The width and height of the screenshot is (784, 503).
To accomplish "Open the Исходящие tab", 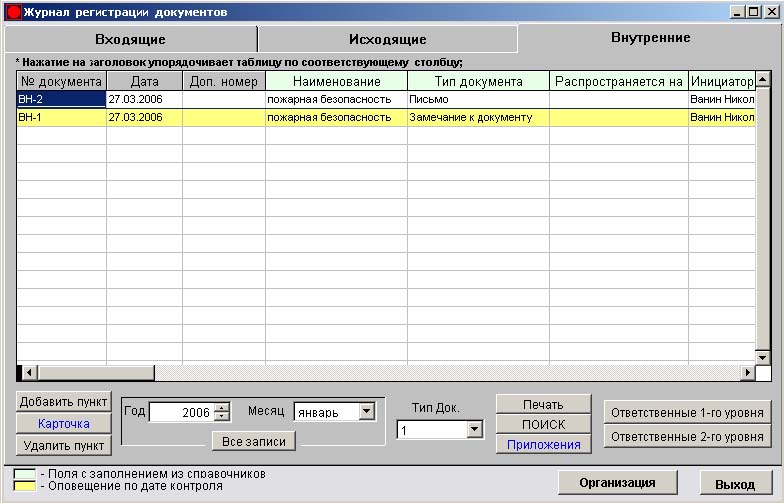I will 387,39.
